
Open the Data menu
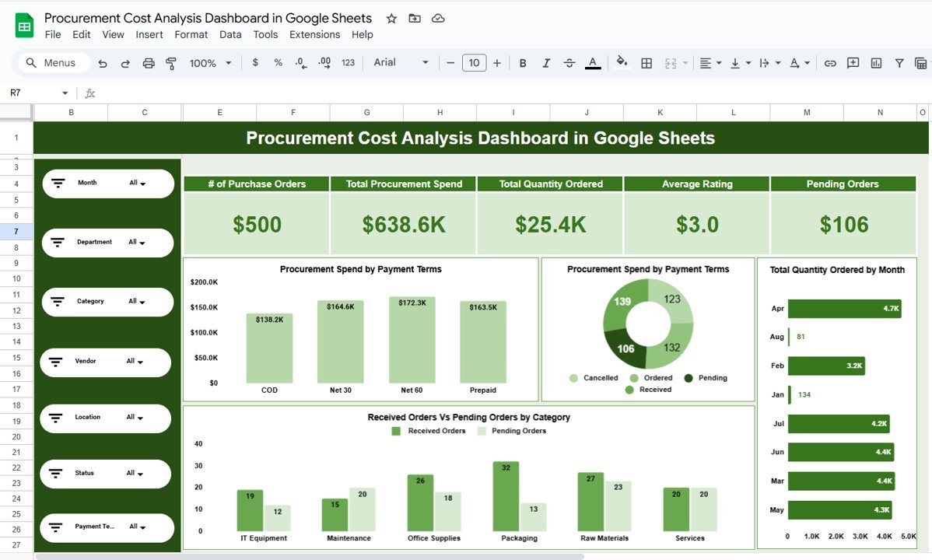pyautogui.click(x=229, y=34)
